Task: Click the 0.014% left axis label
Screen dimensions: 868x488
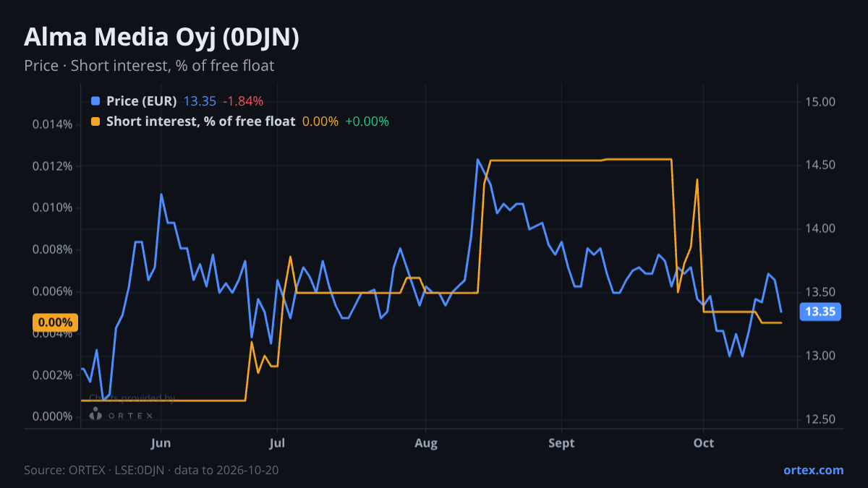Action: coord(52,124)
